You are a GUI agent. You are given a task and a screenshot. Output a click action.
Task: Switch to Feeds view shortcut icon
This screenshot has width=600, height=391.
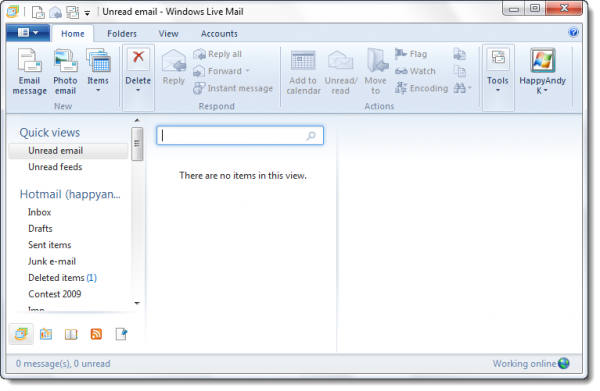[96, 334]
